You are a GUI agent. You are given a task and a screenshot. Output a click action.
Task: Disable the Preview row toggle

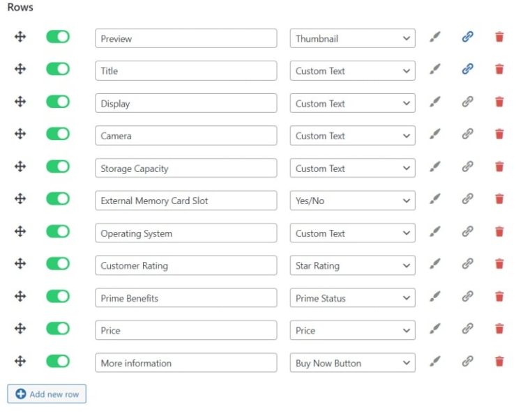58,37
